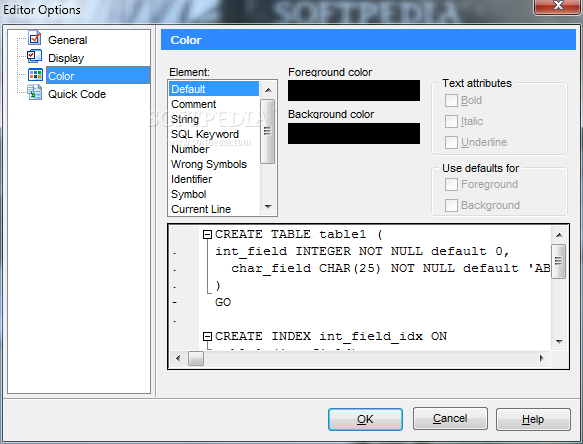583x444 pixels.
Task: Click the preview vertical scrollbar thumb
Action: click(x=558, y=261)
